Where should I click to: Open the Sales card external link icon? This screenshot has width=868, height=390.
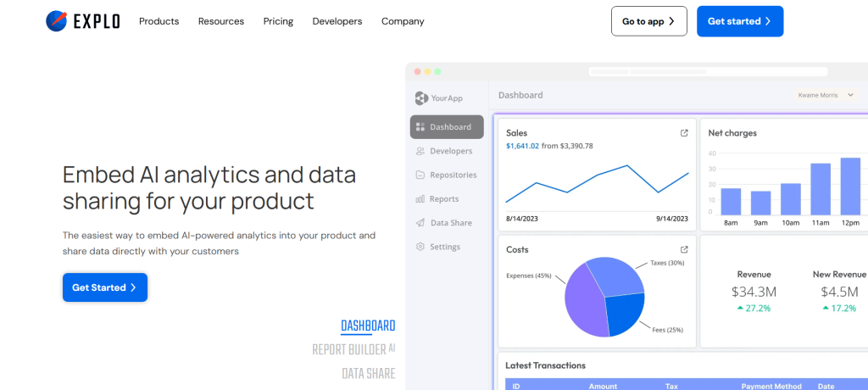coord(684,133)
